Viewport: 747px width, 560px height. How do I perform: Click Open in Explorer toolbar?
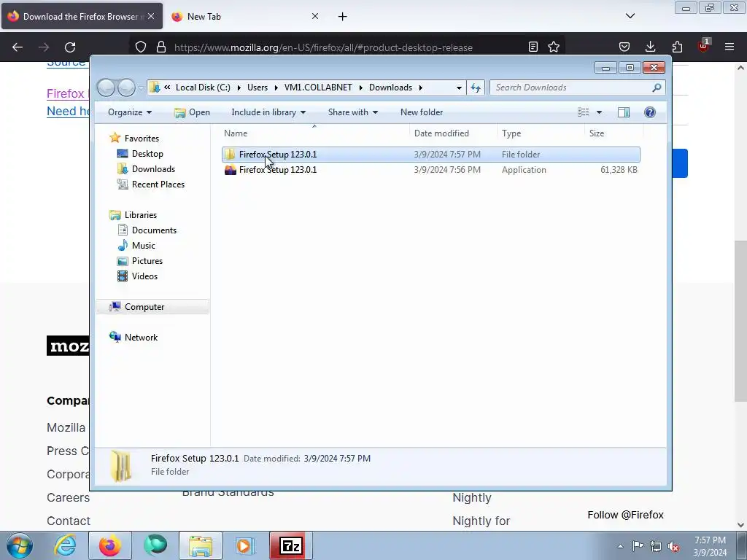[x=192, y=112]
